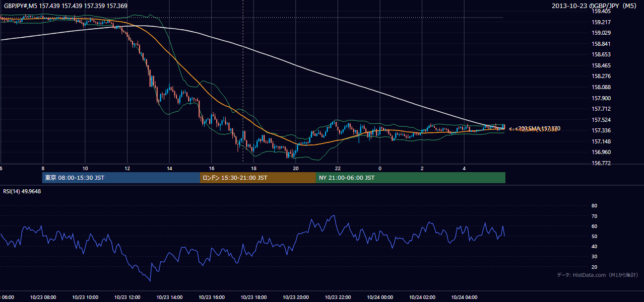Click the 10/23 08:00 time label

43,297
